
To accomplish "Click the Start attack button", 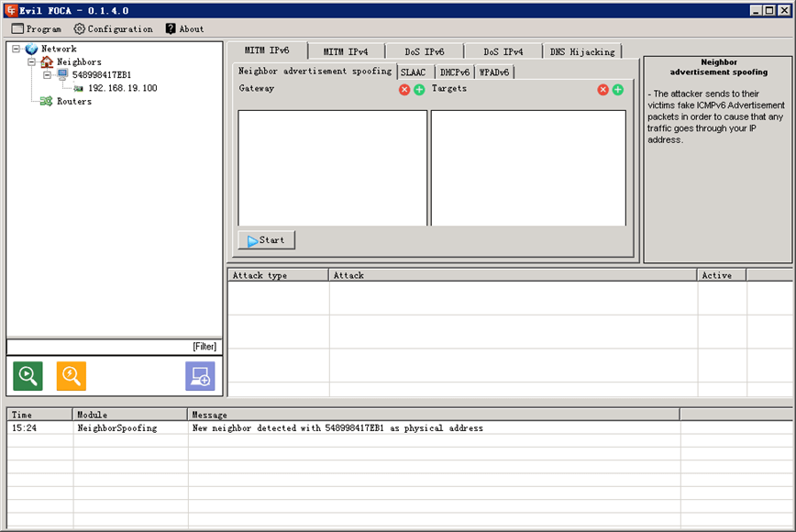I will (x=267, y=240).
